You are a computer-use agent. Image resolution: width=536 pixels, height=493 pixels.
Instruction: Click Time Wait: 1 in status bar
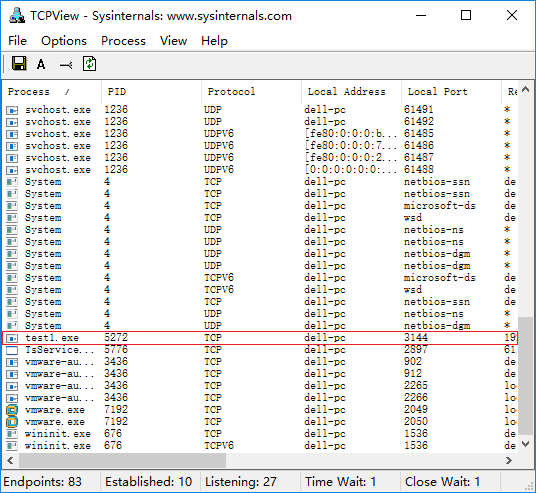click(340, 482)
